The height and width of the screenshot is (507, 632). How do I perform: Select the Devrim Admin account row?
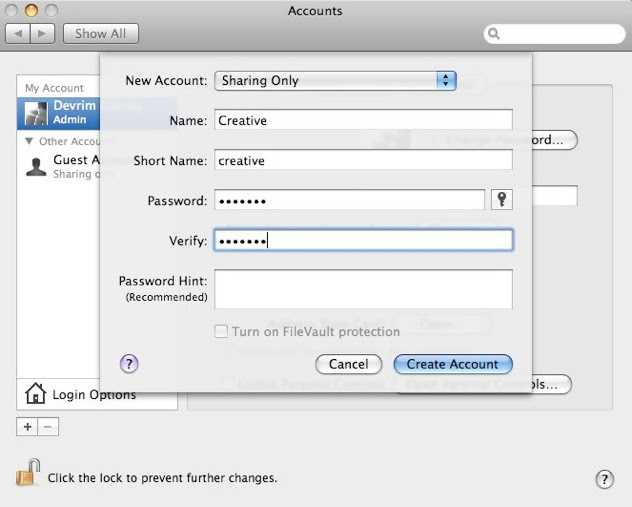(58, 113)
